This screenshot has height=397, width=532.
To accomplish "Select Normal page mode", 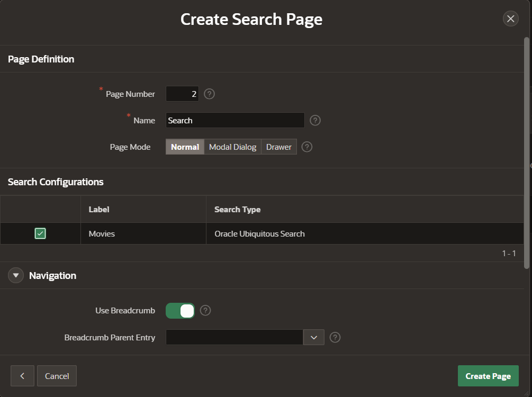I will click(185, 147).
